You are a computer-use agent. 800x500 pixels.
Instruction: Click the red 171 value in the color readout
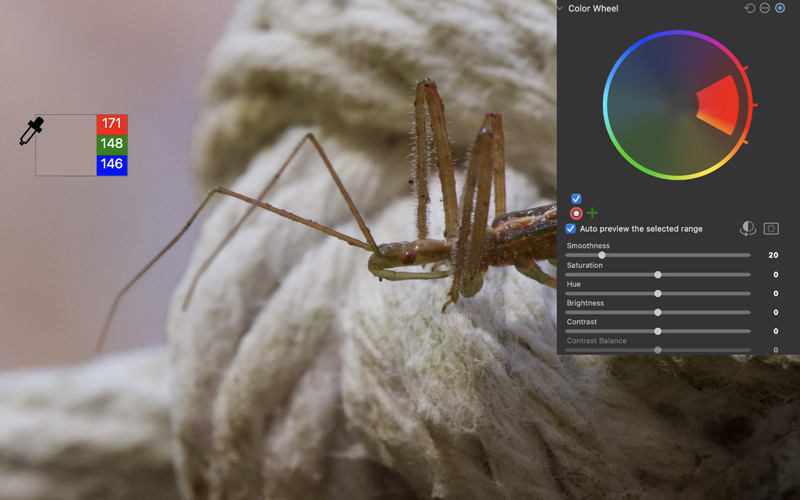click(112, 124)
